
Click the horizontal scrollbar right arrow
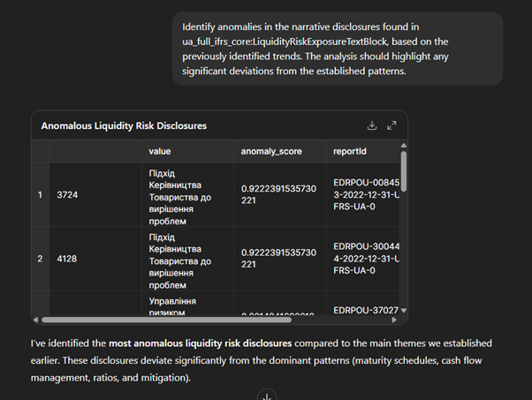tap(395, 320)
